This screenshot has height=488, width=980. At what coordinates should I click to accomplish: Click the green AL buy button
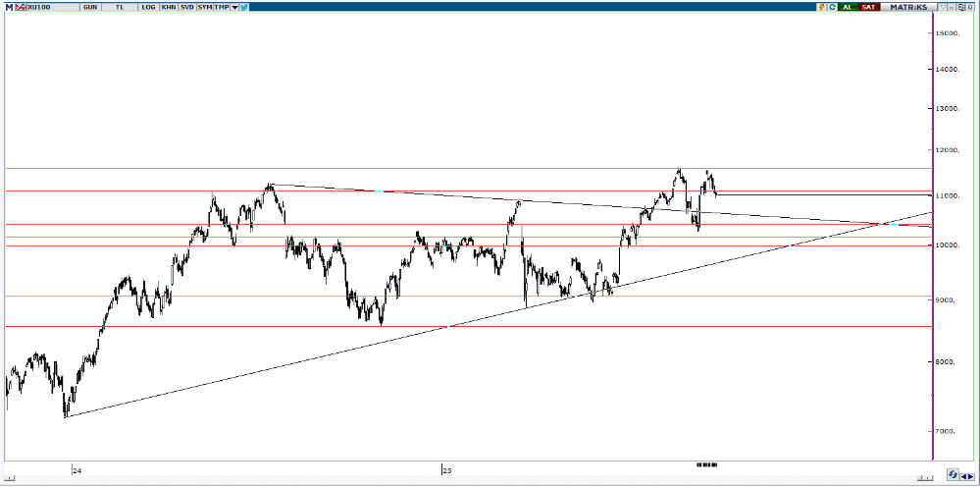(848, 7)
